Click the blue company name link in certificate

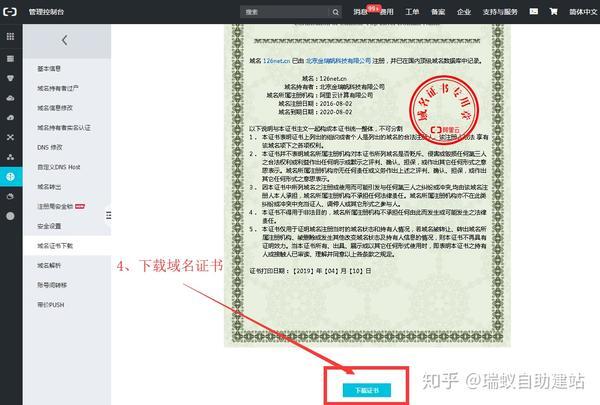pos(339,61)
